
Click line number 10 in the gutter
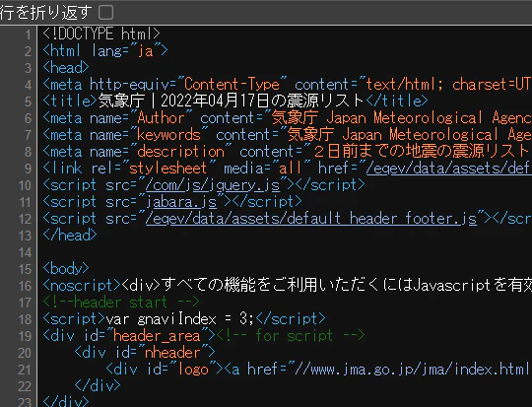(25, 185)
